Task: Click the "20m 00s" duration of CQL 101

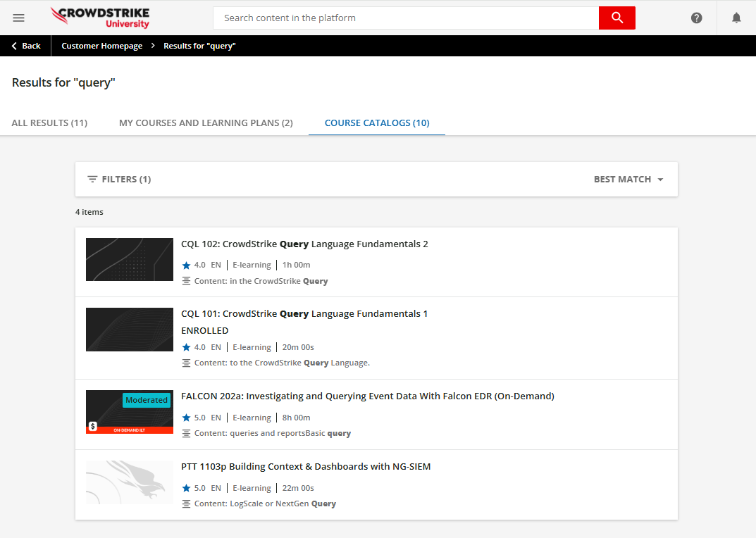Action: pyautogui.click(x=298, y=347)
